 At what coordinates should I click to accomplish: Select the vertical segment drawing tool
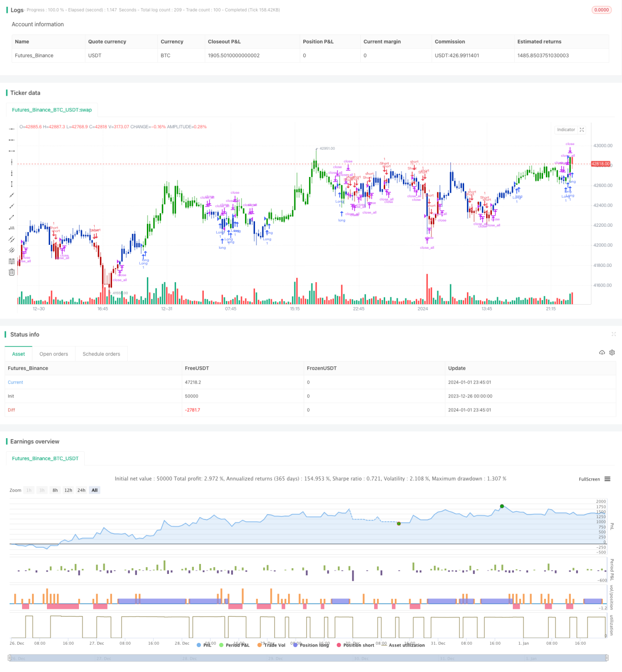point(12,184)
